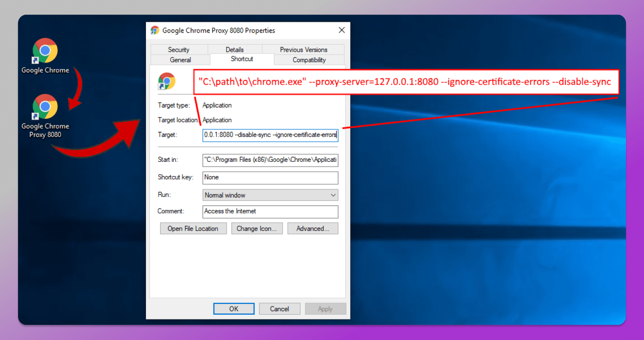This screenshot has width=644, height=340.
Task: Open the Details tab
Action: point(234,49)
